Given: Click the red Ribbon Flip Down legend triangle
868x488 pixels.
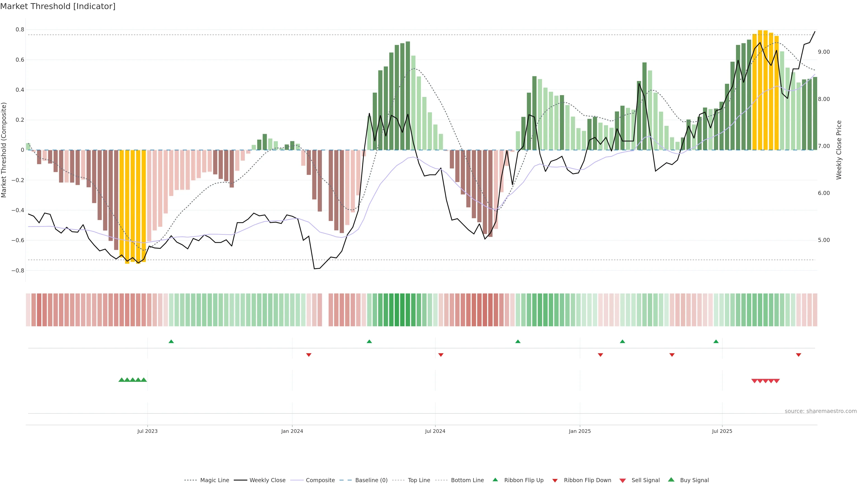Looking at the screenshot, I should click(555, 480).
